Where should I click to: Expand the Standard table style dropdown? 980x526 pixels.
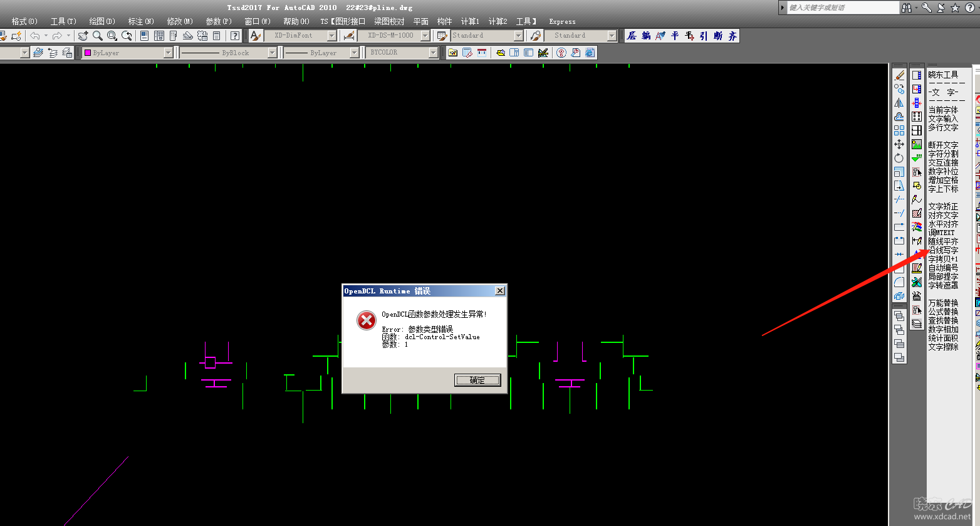(x=518, y=36)
